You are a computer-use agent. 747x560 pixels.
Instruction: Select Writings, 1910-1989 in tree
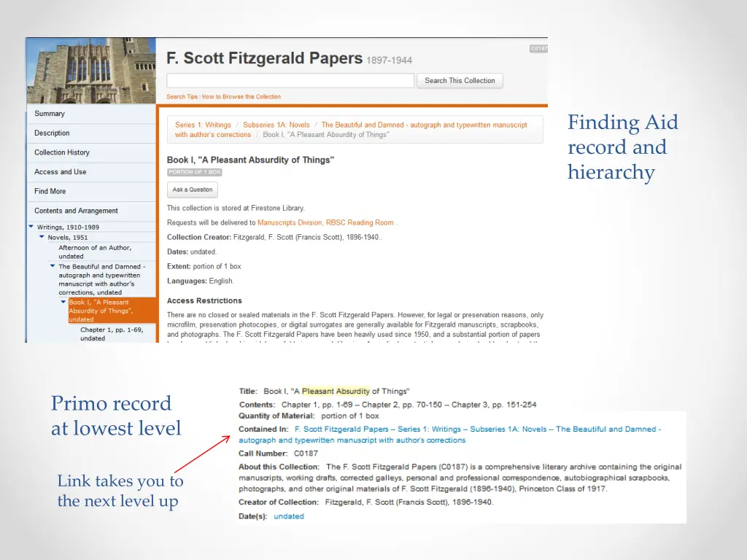(x=68, y=227)
